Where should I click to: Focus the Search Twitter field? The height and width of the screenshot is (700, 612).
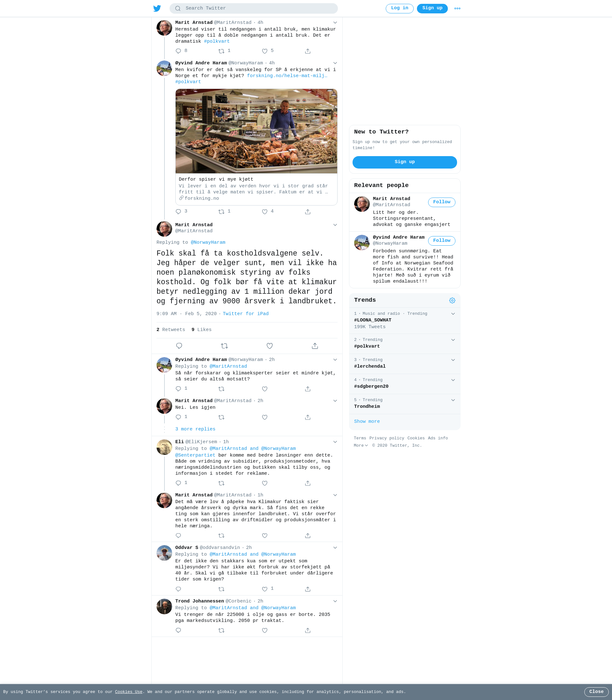click(253, 9)
